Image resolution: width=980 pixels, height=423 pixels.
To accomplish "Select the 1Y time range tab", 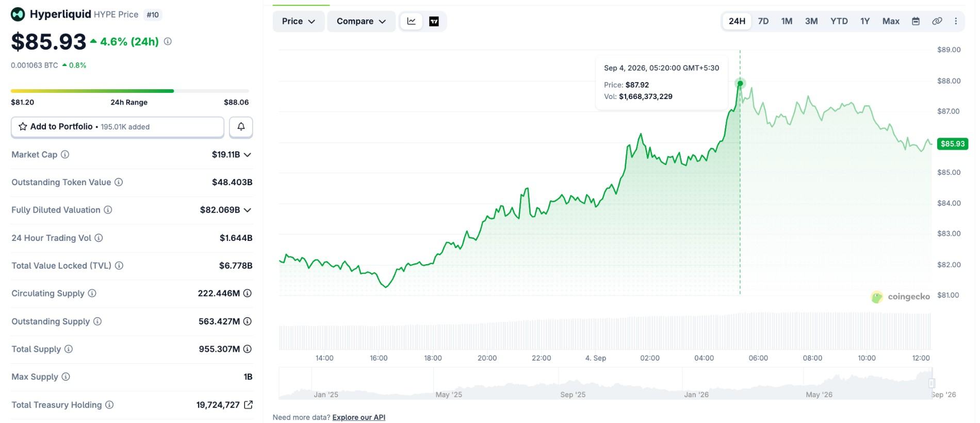I will [x=865, y=21].
